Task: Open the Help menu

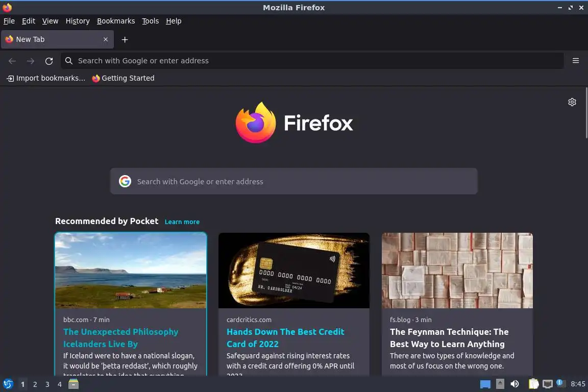Action: click(174, 21)
